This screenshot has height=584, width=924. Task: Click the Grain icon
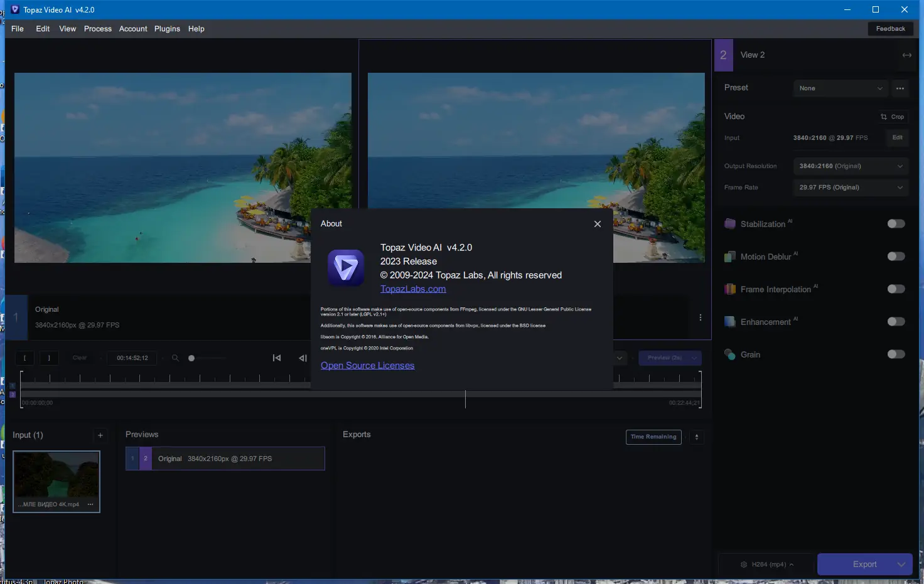[x=730, y=354]
